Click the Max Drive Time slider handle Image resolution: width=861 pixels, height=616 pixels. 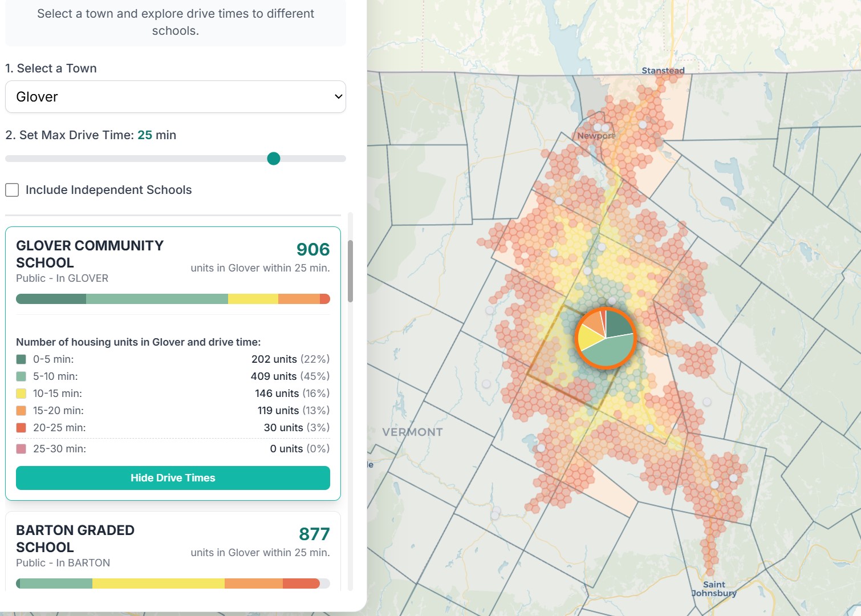pos(274,159)
